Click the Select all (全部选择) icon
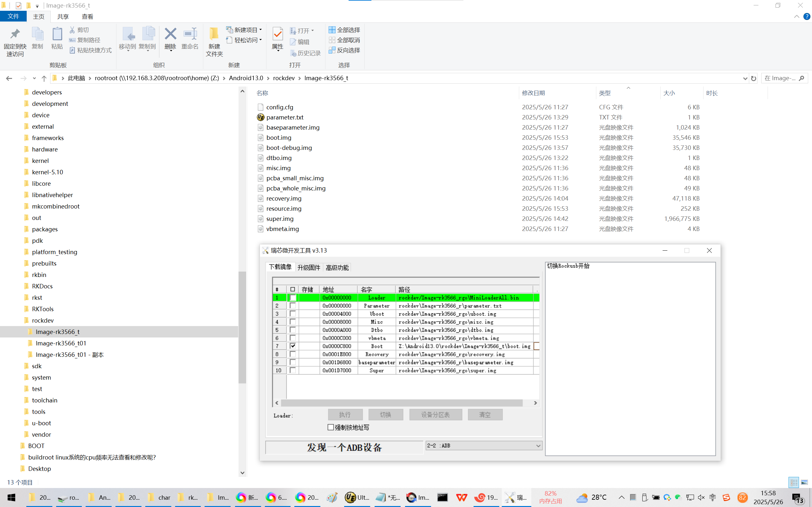The width and height of the screenshot is (812, 507). pos(332,30)
